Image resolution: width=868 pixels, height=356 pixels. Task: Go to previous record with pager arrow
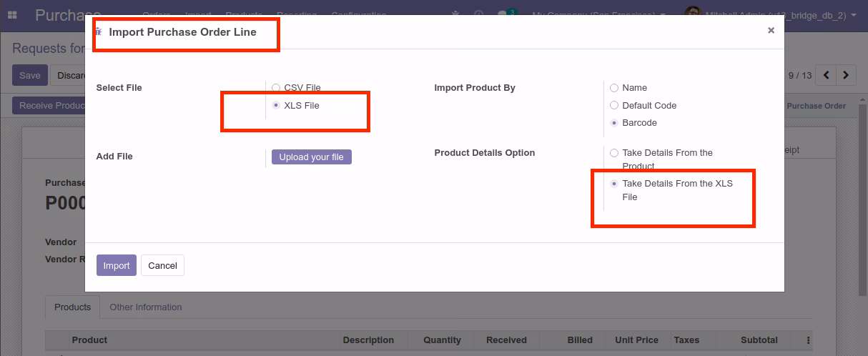point(827,75)
